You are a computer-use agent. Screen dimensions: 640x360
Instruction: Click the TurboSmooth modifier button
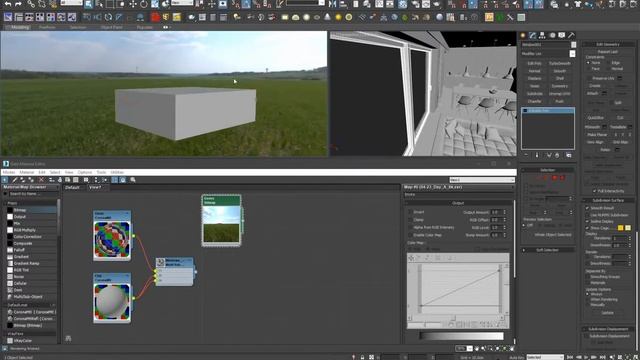click(560, 63)
